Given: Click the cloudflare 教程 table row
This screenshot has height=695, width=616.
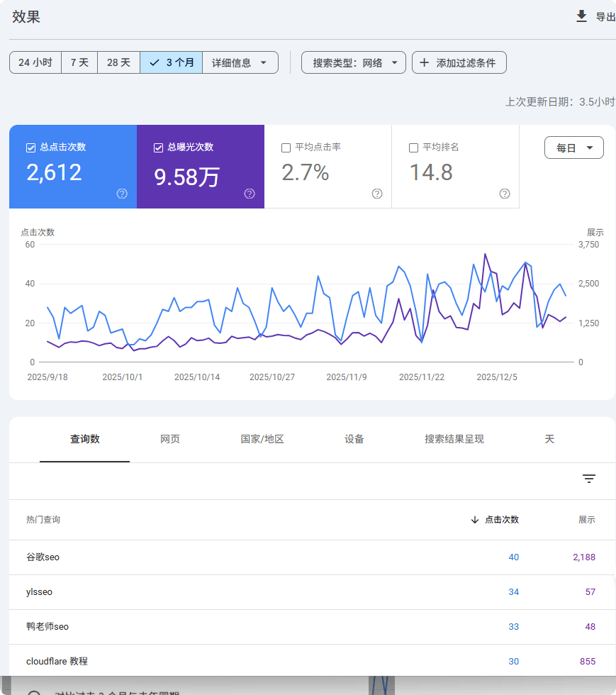Looking at the screenshot, I should tap(57, 661).
